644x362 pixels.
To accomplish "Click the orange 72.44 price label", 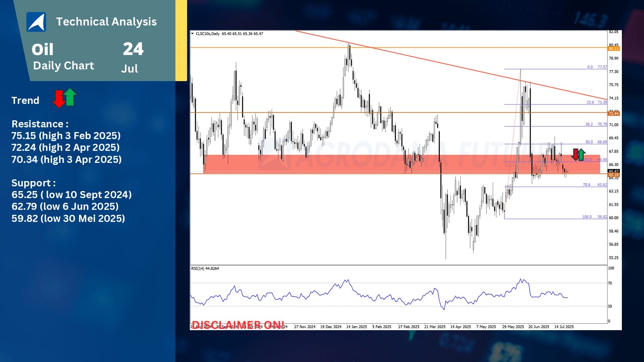I will pyautogui.click(x=613, y=114).
